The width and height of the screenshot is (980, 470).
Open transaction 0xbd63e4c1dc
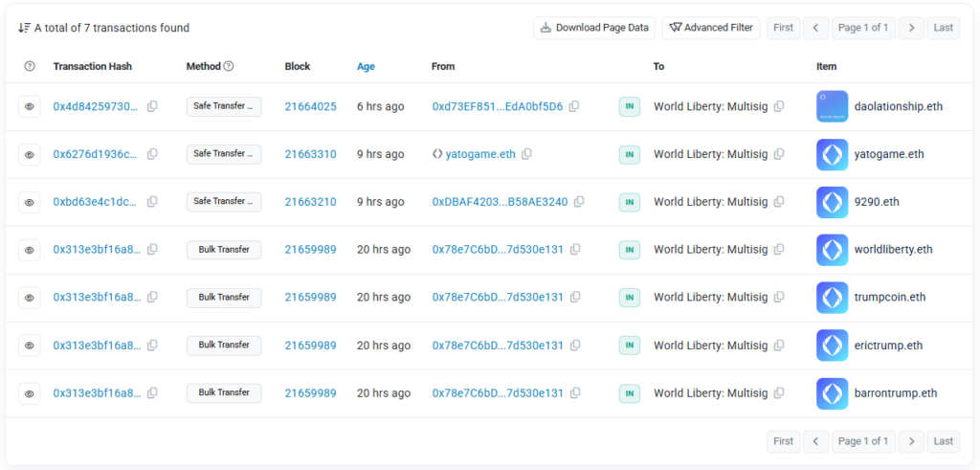(95, 202)
